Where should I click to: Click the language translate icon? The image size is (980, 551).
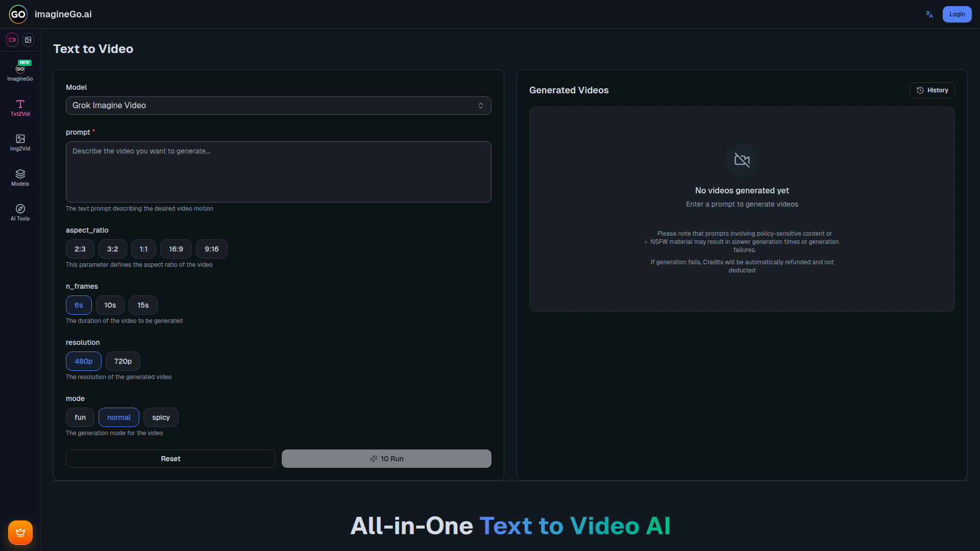929,14
